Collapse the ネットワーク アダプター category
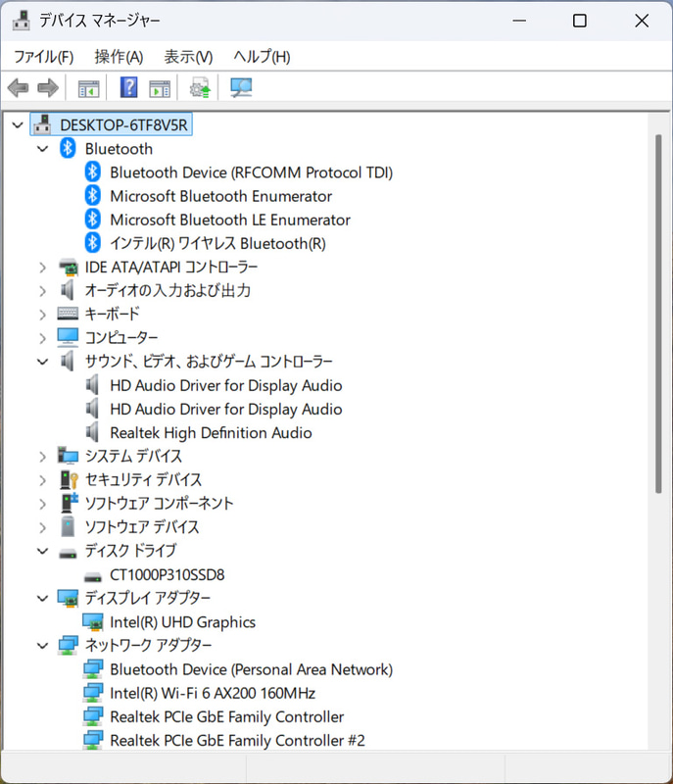 point(43,646)
